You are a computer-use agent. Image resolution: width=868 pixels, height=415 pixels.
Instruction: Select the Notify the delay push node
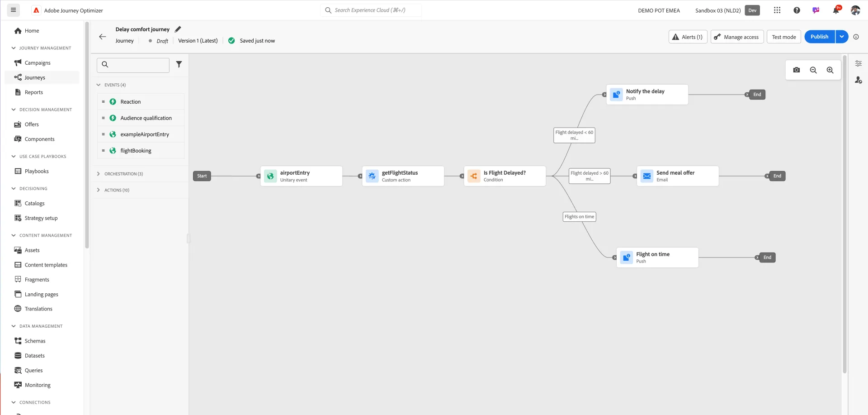647,95
